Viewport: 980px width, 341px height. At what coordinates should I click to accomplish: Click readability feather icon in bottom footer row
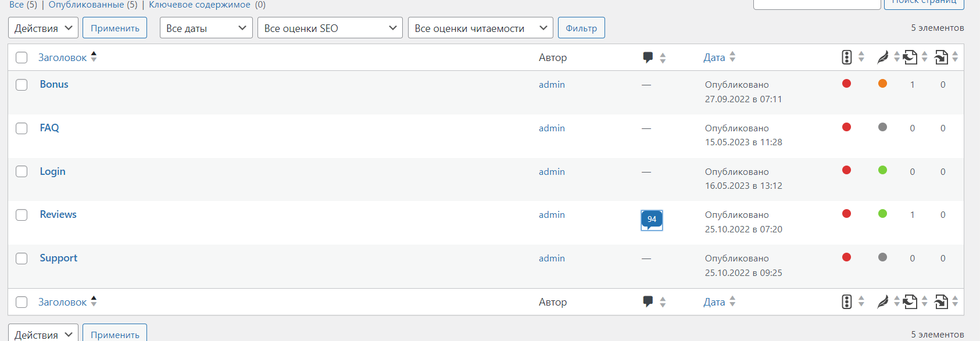point(883,301)
